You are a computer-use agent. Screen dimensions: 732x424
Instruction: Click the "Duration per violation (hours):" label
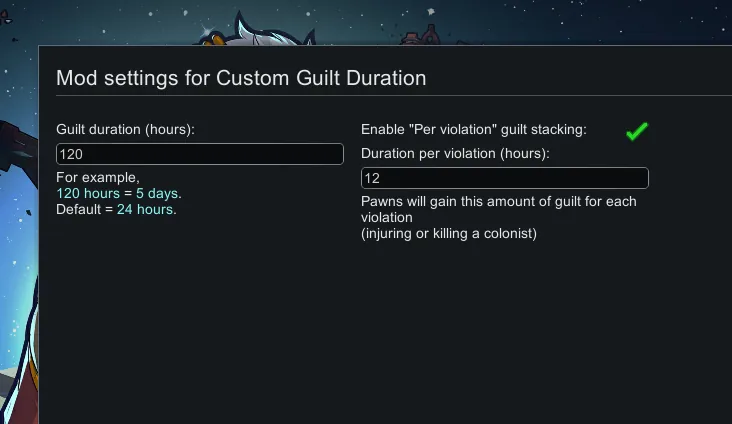(455, 153)
